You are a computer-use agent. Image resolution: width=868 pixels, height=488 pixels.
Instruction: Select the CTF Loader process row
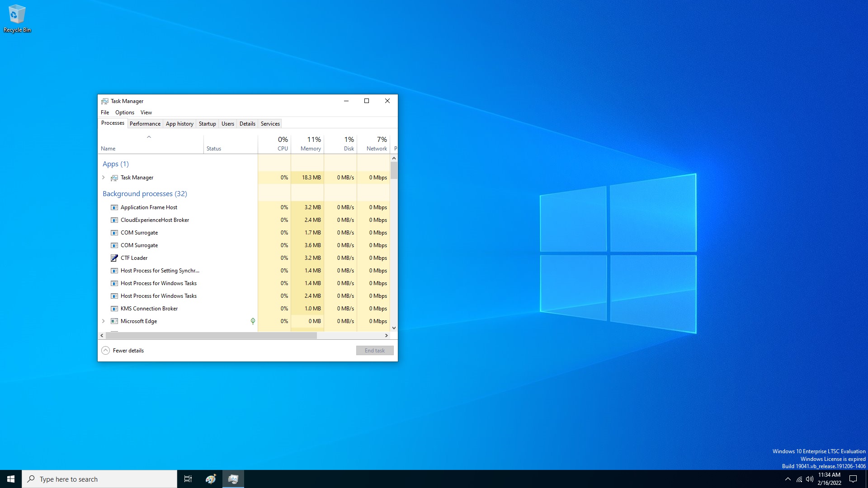pos(244,258)
